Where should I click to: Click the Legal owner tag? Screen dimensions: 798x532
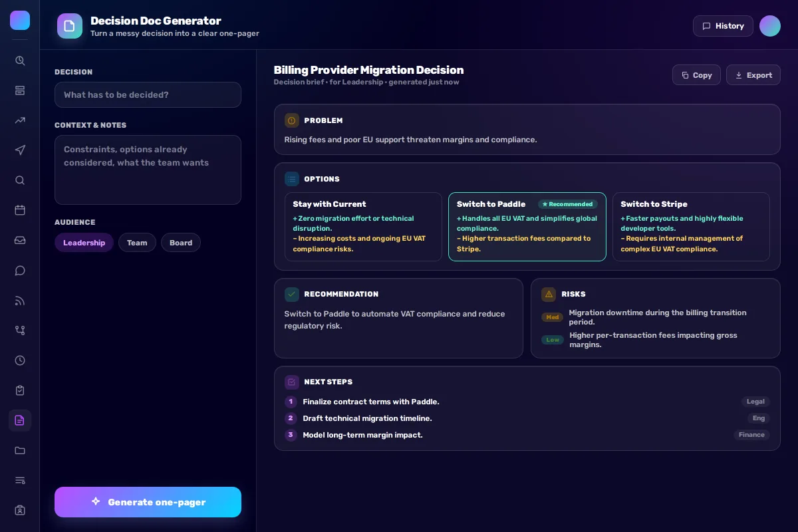755,402
